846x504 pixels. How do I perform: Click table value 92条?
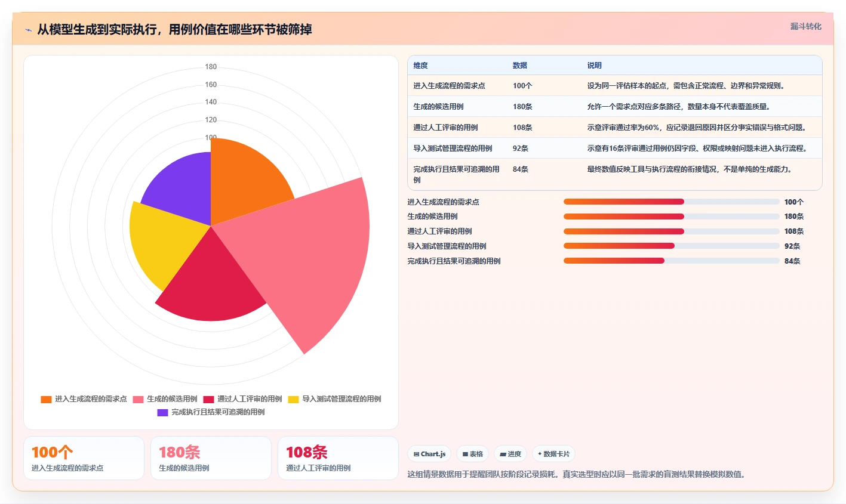[x=521, y=149]
